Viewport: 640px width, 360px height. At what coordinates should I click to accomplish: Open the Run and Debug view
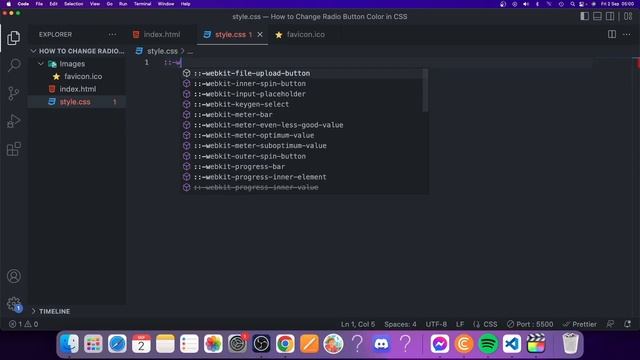pyautogui.click(x=13, y=121)
